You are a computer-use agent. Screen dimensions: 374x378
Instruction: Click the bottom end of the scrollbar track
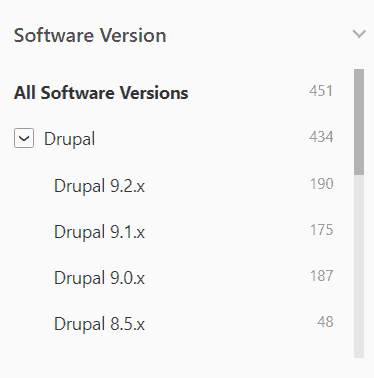pyautogui.click(x=359, y=352)
